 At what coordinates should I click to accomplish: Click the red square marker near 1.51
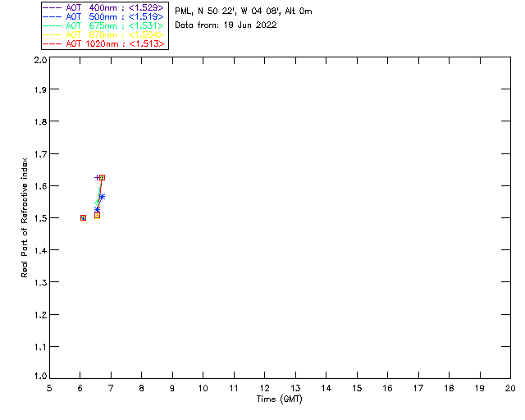click(x=97, y=216)
